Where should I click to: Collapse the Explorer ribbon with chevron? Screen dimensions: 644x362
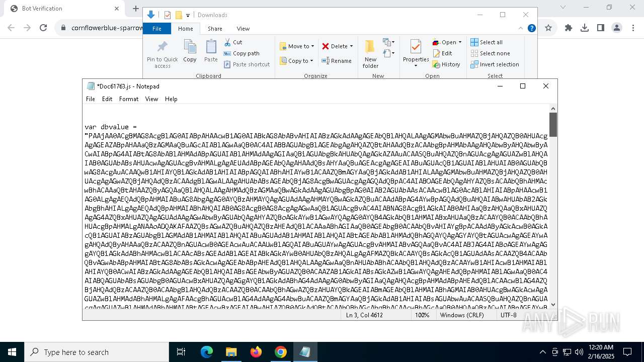[x=521, y=28]
